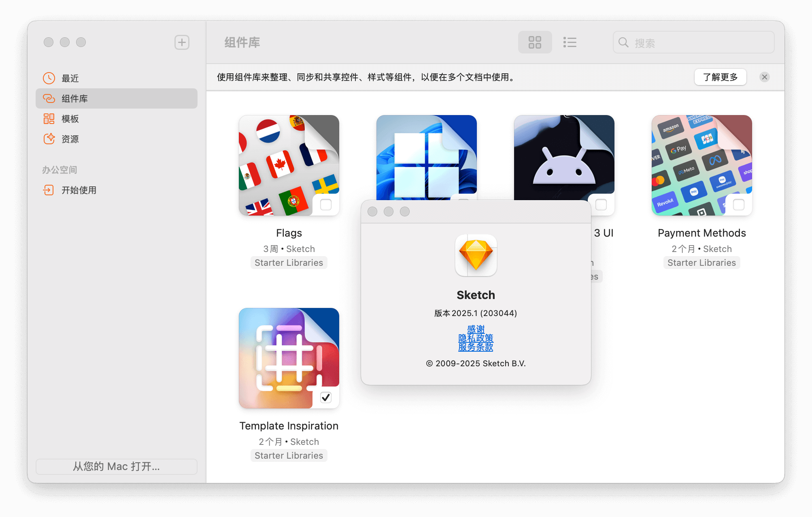Enable the Payment Methods library checkbox
This screenshot has width=812, height=517.
click(x=738, y=205)
